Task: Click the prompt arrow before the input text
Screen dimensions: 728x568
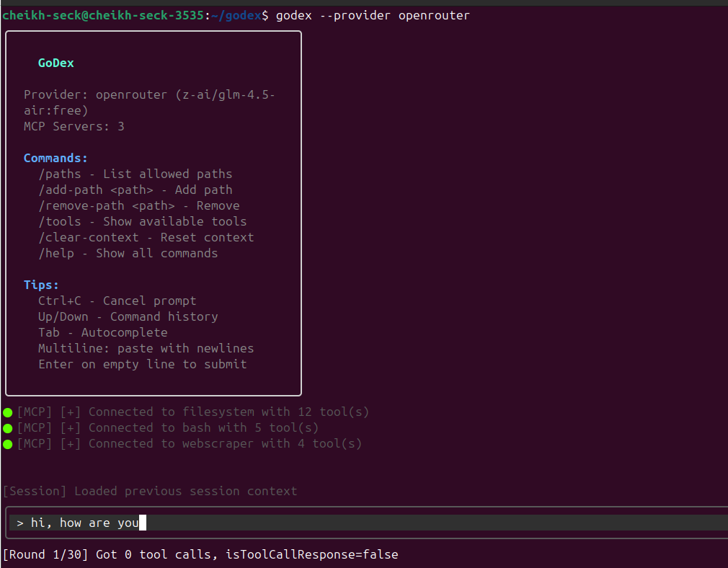Action: tap(19, 523)
